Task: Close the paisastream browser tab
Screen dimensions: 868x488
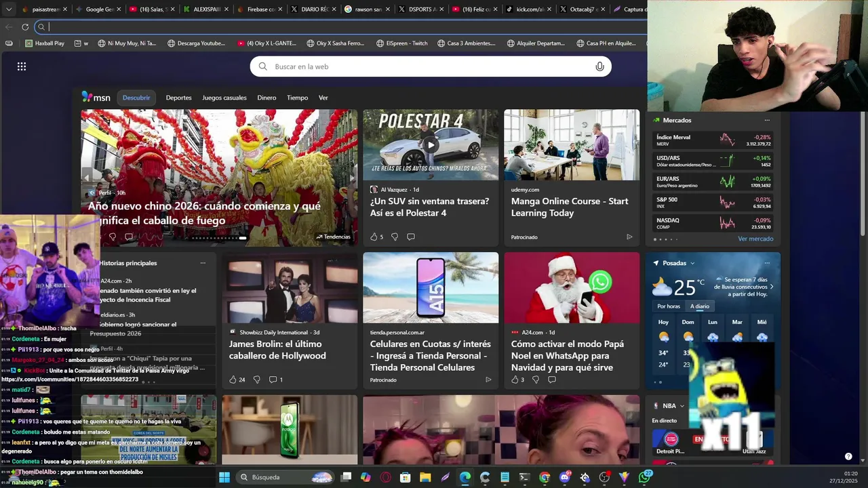Action: coord(64,9)
